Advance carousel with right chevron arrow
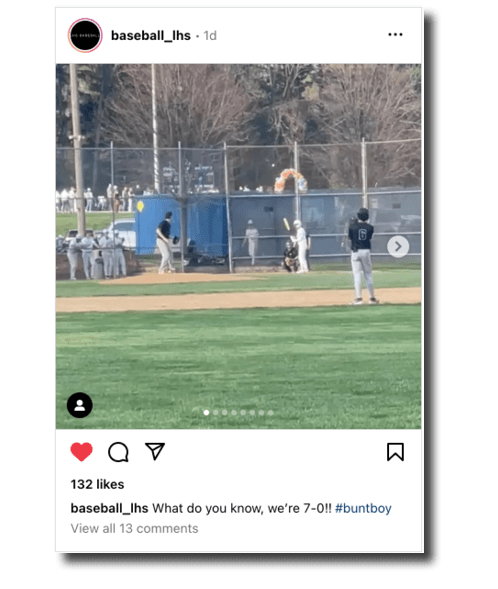The image size is (498, 589). click(398, 247)
